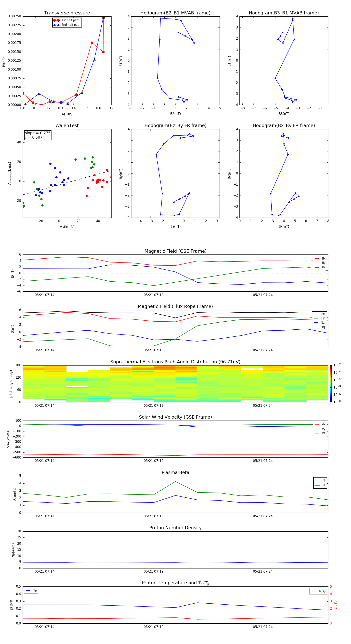Click the 'slope = 0.275' annotation
Screen dimensions: 351x644
click(37, 133)
